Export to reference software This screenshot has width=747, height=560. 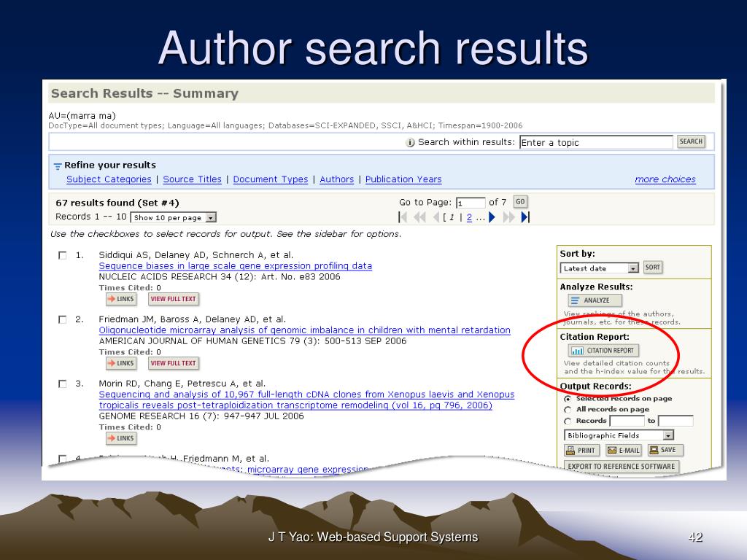pos(622,466)
